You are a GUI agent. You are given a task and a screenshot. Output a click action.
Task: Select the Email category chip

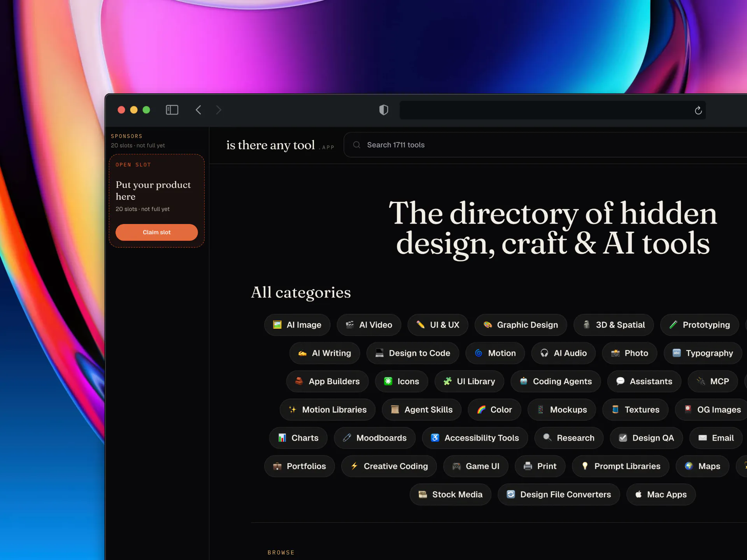(716, 438)
